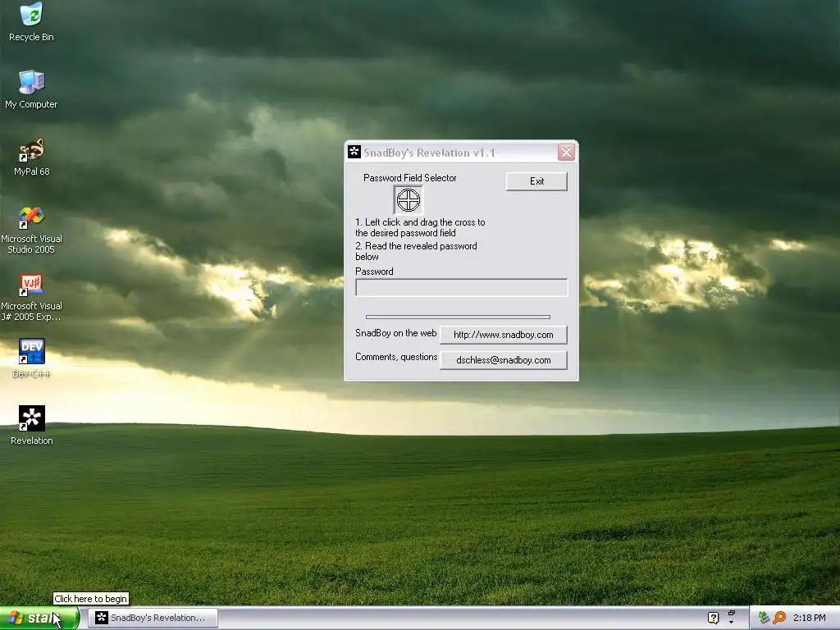This screenshot has height=630, width=840.
Task: Click the orange magnifier icon in the tray
Action: point(779,618)
